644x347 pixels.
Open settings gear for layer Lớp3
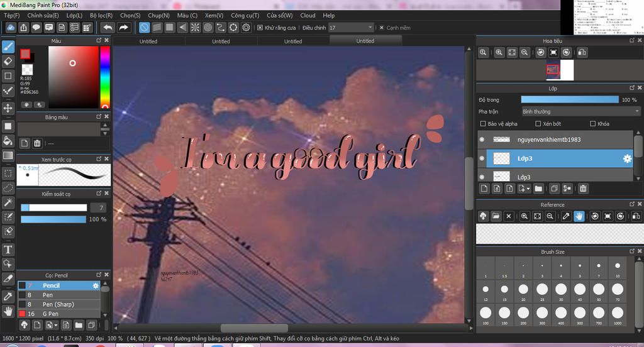pyautogui.click(x=627, y=158)
